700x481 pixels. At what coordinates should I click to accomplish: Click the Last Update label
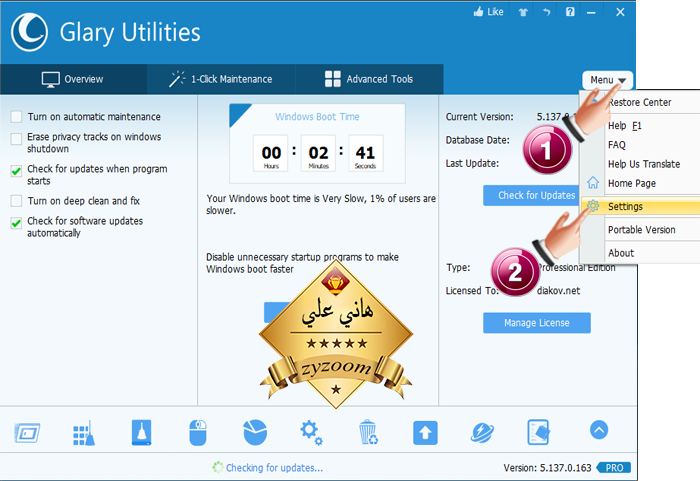(x=472, y=163)
